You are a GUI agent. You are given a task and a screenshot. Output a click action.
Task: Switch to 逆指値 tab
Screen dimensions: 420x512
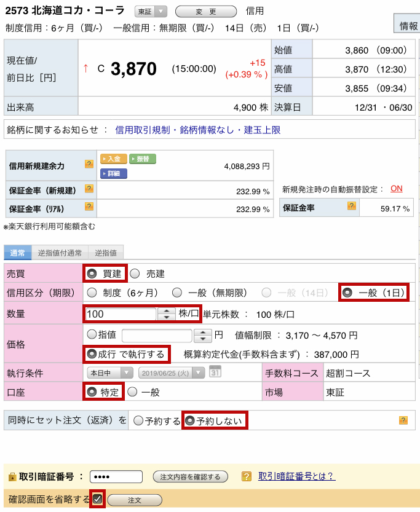click(106, 253)
